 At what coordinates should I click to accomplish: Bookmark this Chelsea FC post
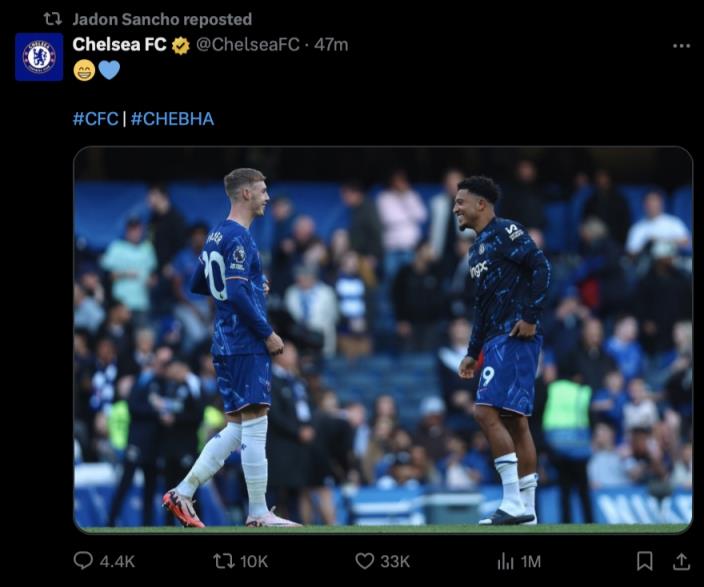[x=645, y=561]
